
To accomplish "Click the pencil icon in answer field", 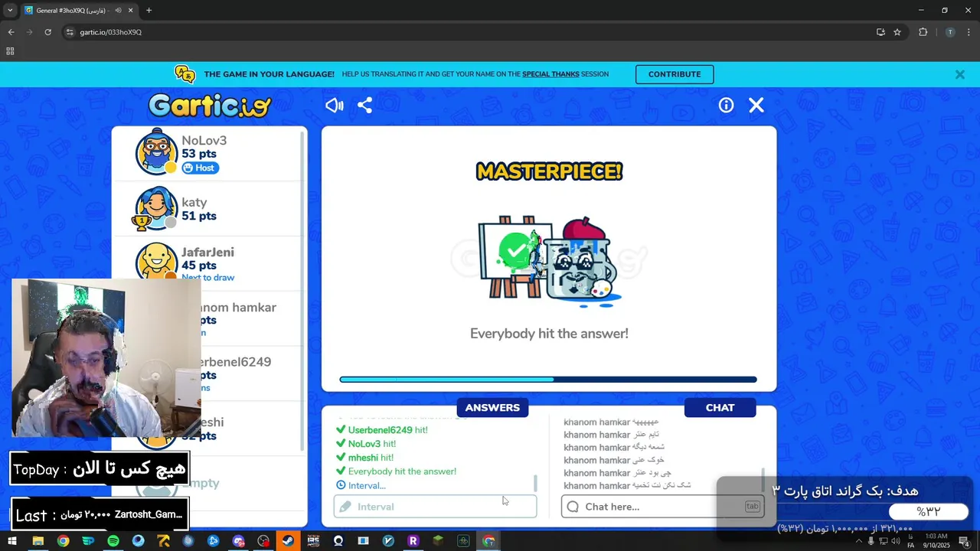I will (345, 507).
